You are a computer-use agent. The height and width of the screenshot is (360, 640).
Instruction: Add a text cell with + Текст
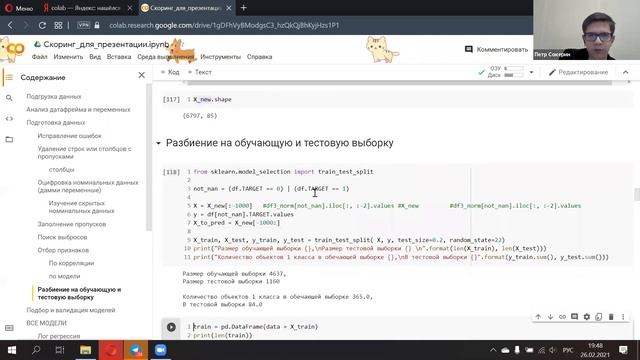200,72
